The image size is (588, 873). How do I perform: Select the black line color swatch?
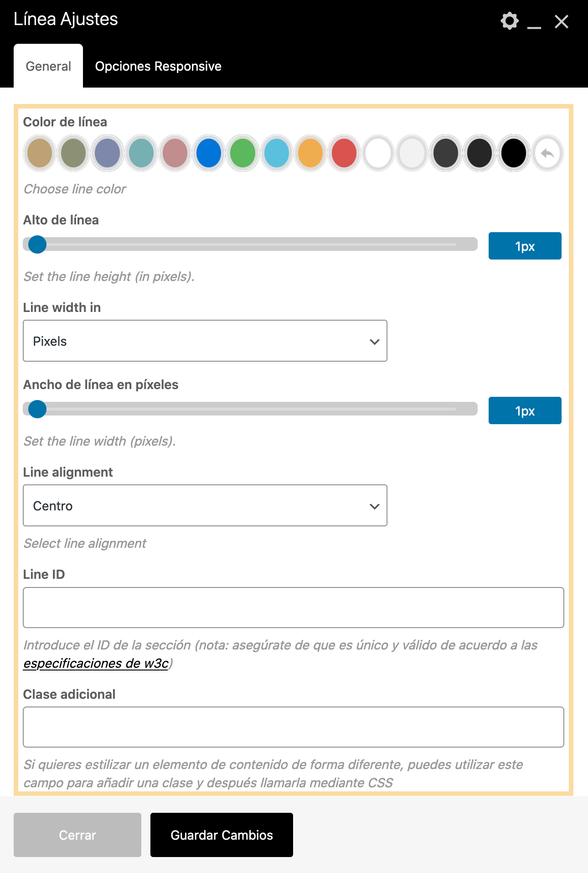point(514,153)
